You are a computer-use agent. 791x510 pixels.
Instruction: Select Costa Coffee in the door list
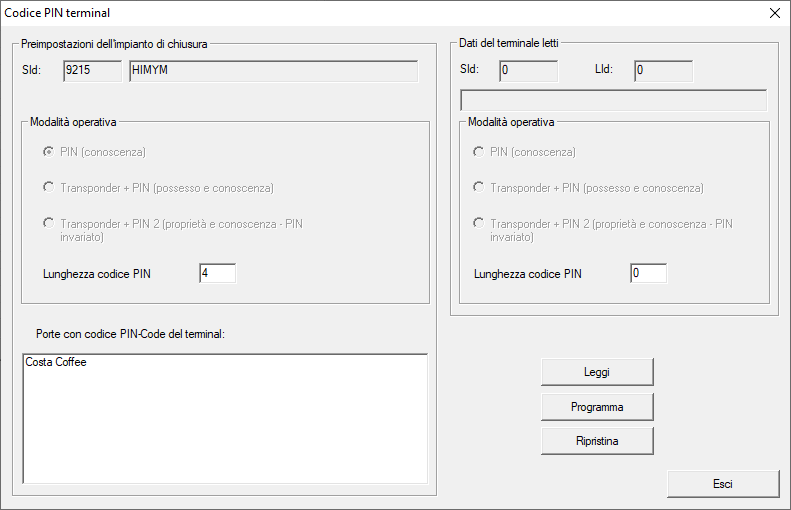(x=56, y=363)
